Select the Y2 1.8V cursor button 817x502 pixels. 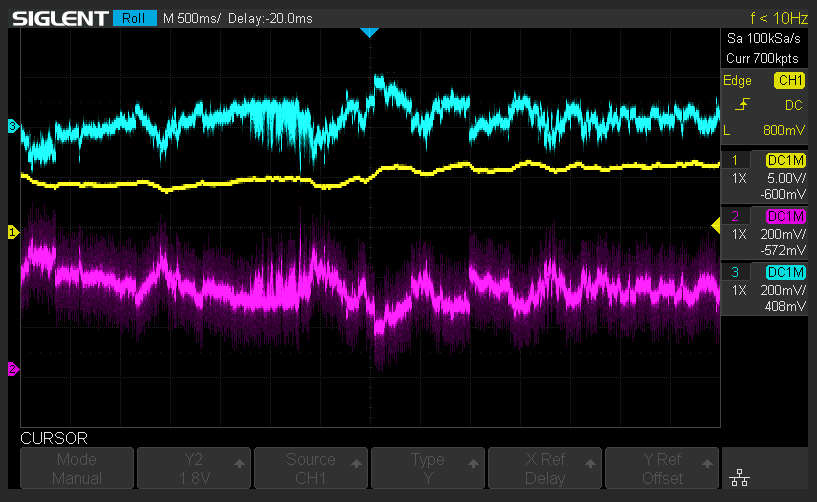(x=194, y=468)
